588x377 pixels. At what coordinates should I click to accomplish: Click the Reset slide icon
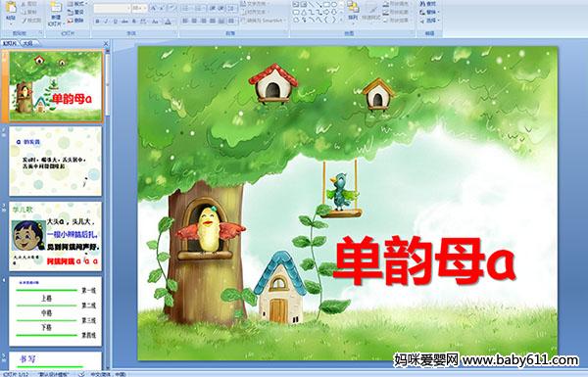(x=75, y=12)
